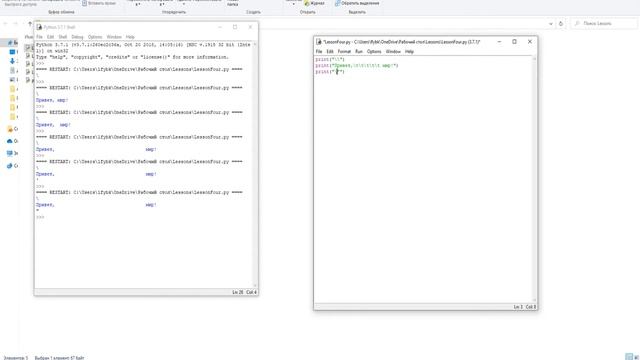640x360 pixels.
Task: Open Shell menu in Python Shell window
Action: tap(62, 37)
